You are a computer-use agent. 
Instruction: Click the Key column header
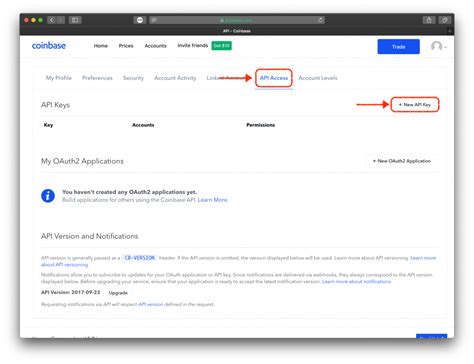(x=48, y=125)
